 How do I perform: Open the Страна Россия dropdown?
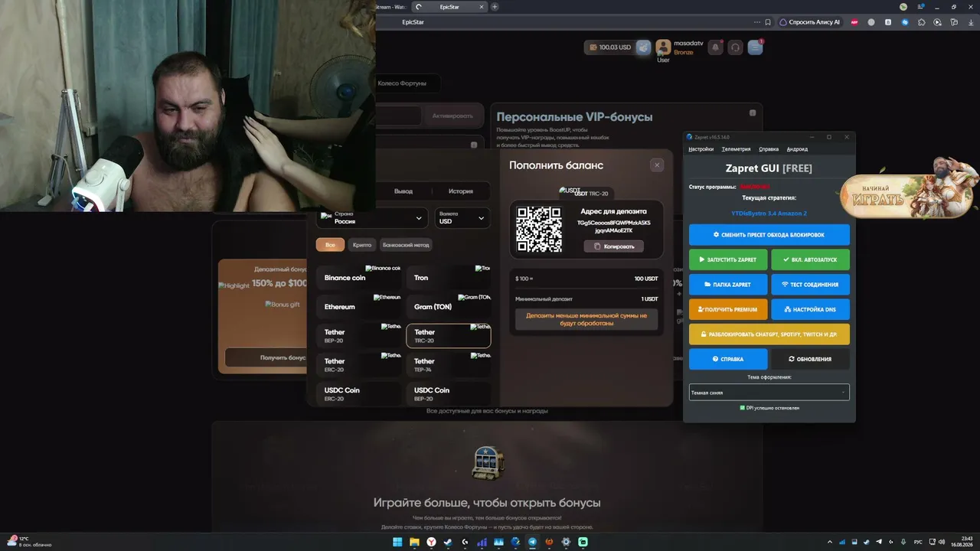pos(372,218)
